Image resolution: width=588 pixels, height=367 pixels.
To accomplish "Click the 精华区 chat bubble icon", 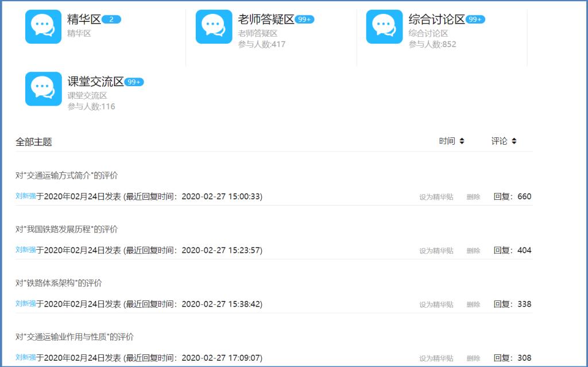I will point(43,26).
